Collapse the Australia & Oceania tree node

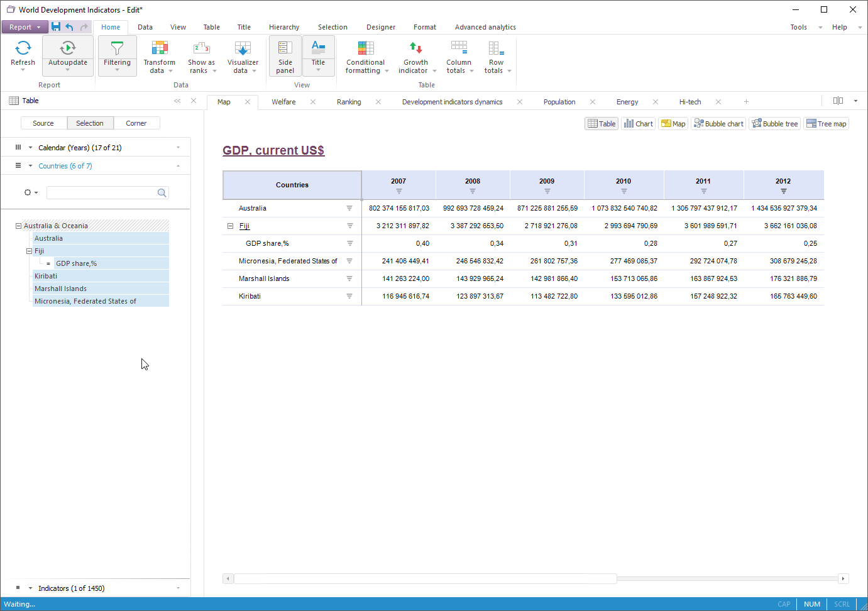coord(18,226)
